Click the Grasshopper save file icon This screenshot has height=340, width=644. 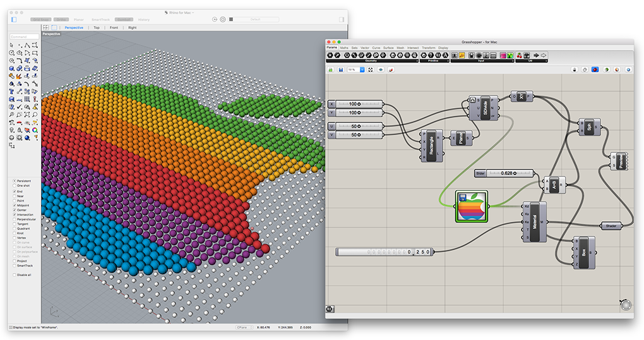340,70
